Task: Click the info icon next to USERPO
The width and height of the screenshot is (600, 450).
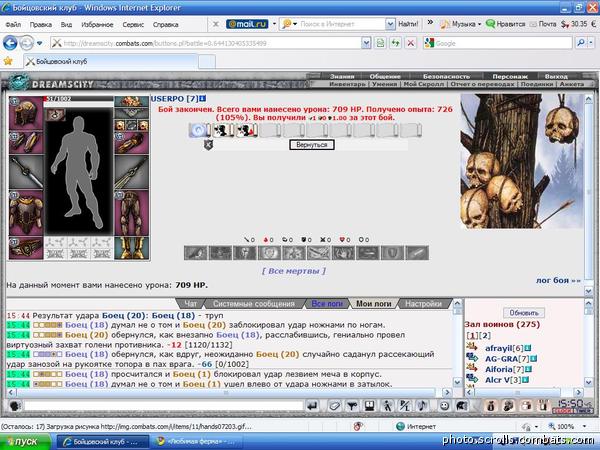Action: point(203,99)
